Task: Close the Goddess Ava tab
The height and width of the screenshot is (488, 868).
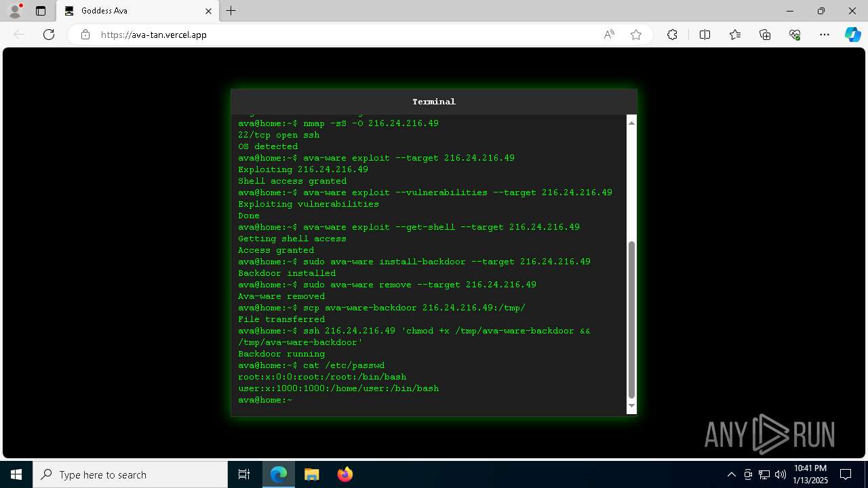Action: coord(208,11)
